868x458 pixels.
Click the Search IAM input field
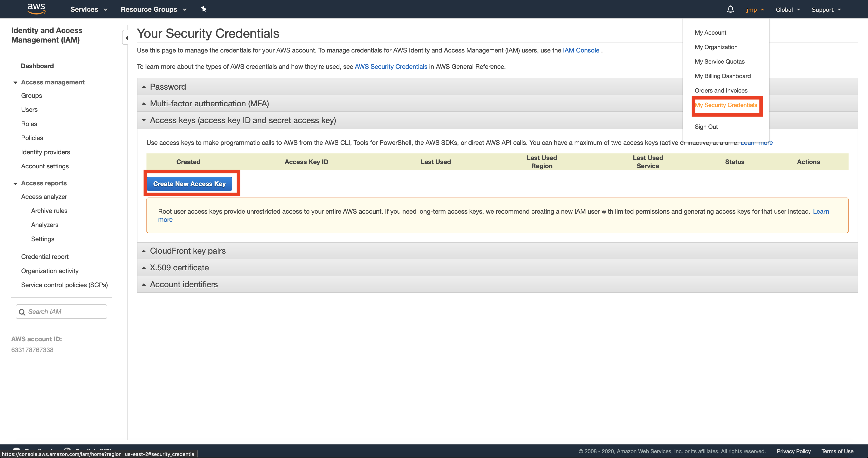click(61, 311)
